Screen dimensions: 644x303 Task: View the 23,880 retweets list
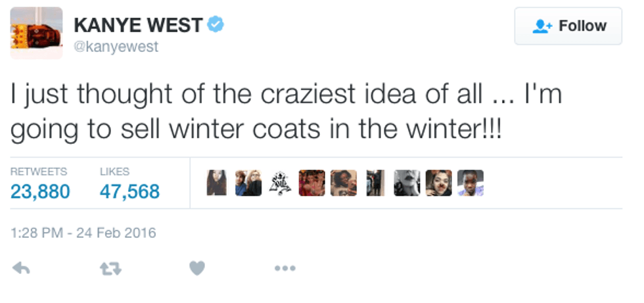point(40,191)
